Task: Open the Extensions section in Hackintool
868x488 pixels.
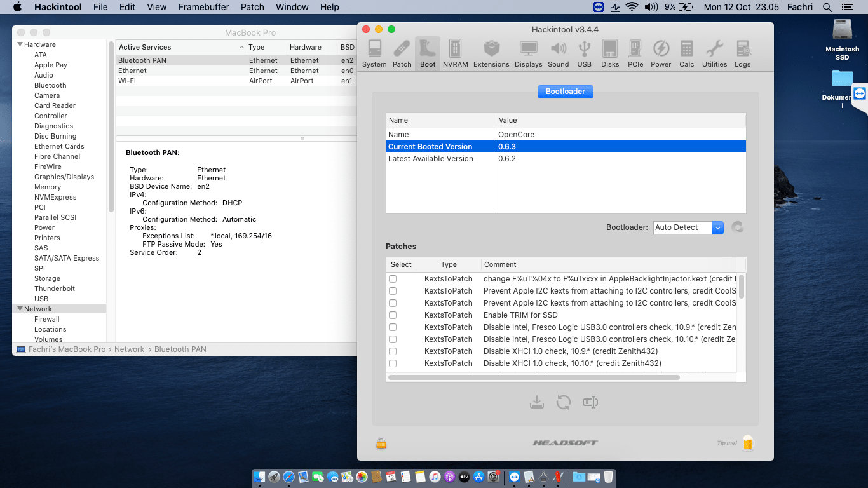Action: (x=491, y=53)
